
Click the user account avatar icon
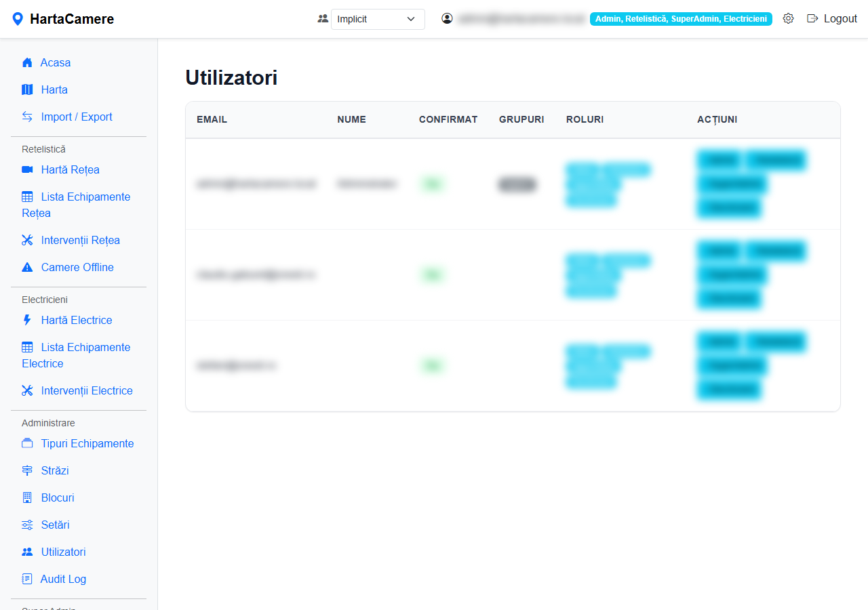[447, 19]
